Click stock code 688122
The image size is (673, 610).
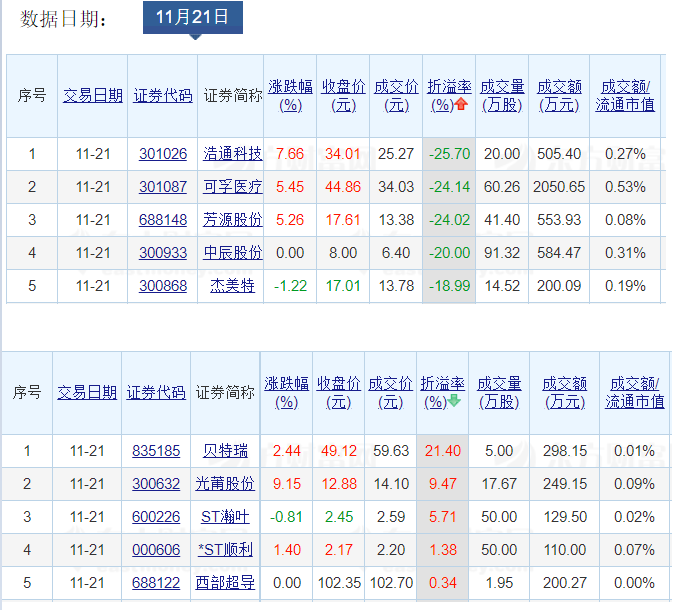[156, 582]
